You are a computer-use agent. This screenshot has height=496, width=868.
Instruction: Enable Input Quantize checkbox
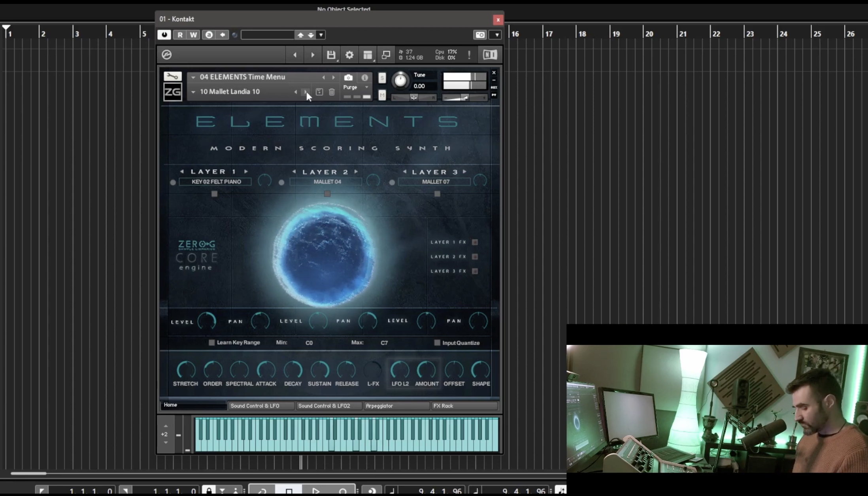[x=437, y=343]
